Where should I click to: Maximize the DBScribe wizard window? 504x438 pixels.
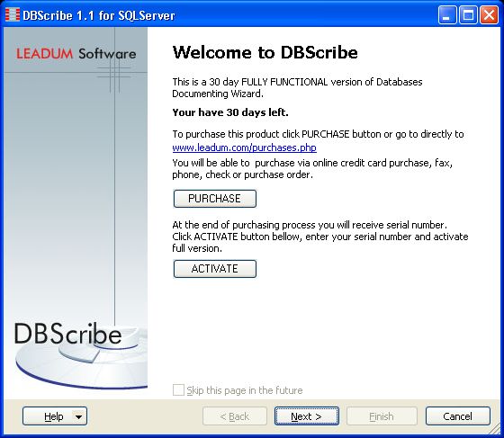[468, 14]
